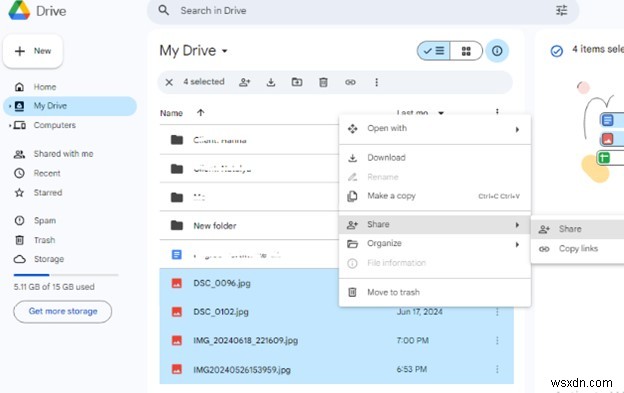Expand Open with submenu

tap(435, 129)
